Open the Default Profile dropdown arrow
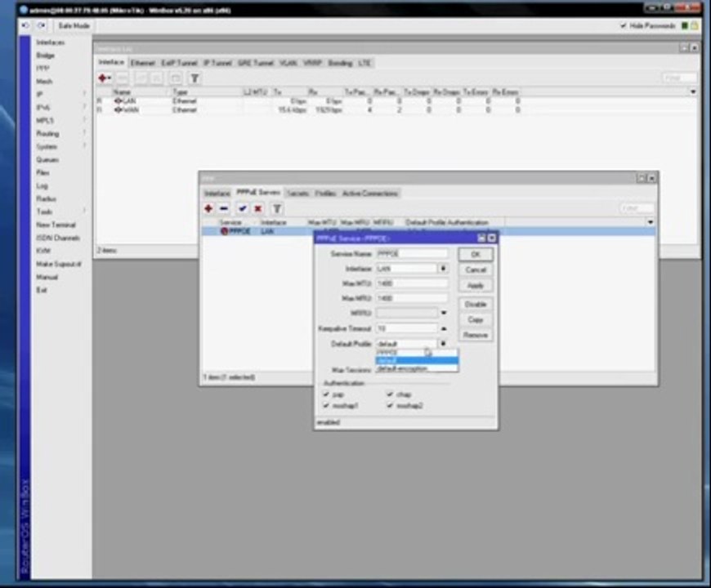 pyautogui.click(x=444, y=343)
